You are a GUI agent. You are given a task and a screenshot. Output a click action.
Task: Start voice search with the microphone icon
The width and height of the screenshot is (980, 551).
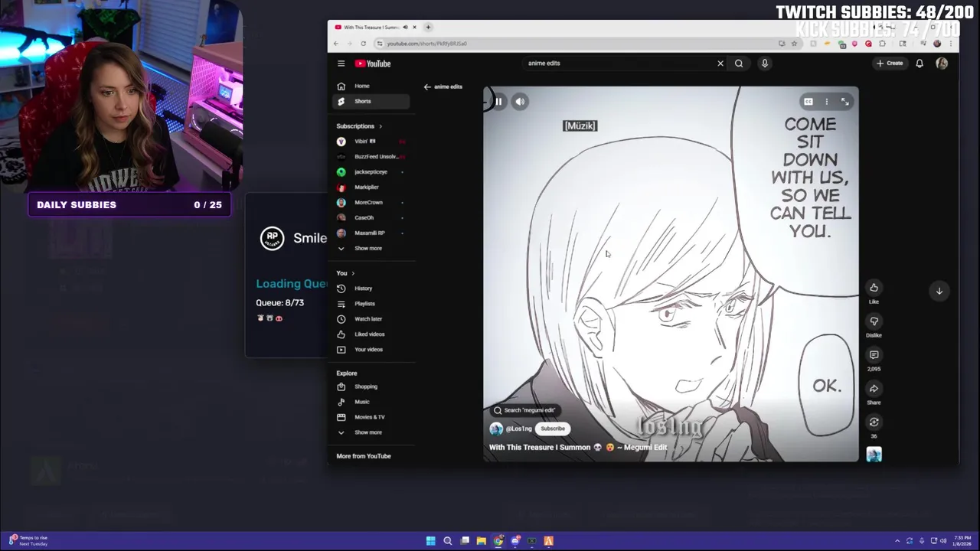click(x=764, y=64)
